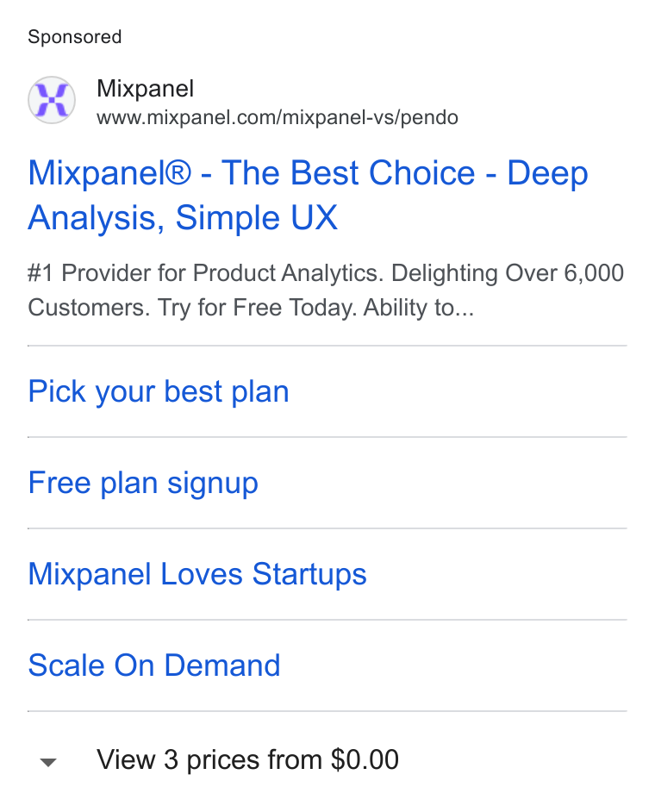Click the truncated "Ability to..." ellipsis text

(418, 308)
